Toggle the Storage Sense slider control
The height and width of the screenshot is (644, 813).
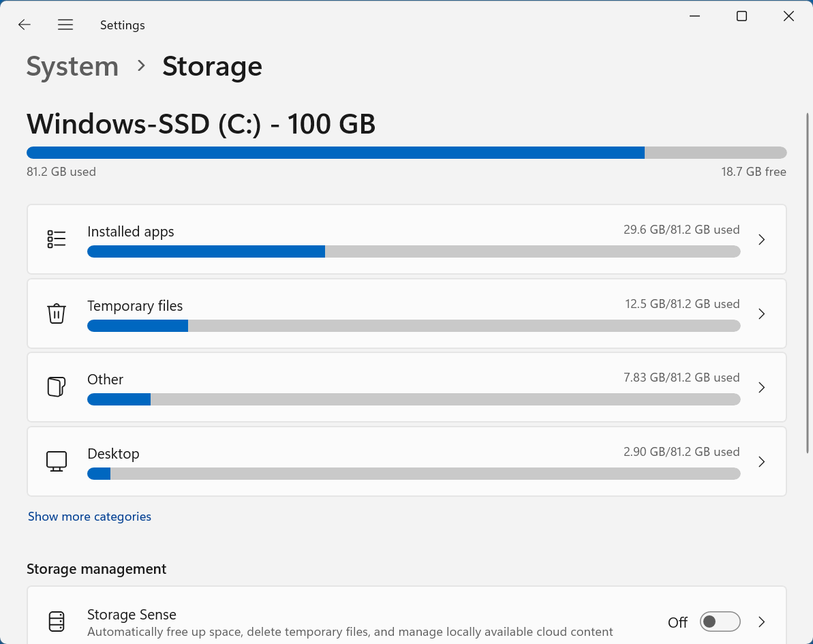tap(720, 622)
